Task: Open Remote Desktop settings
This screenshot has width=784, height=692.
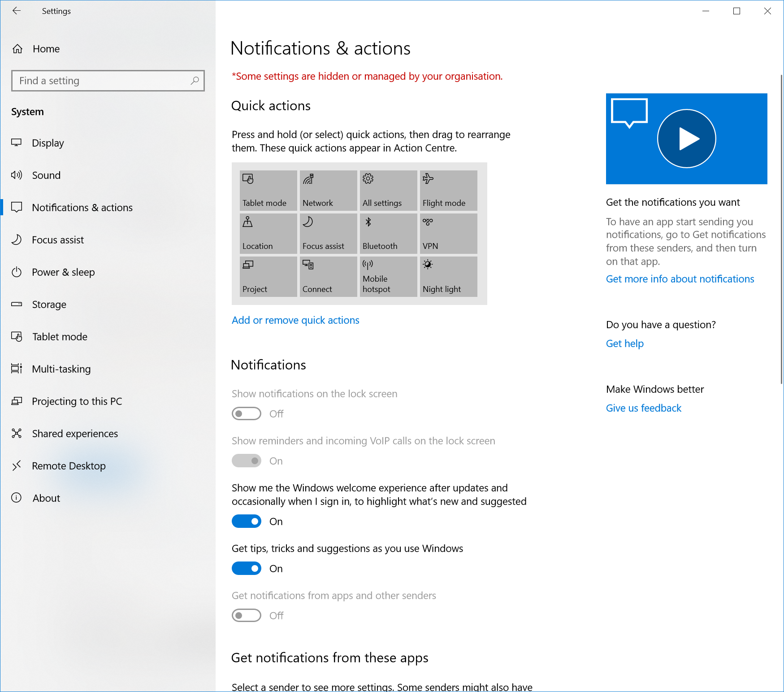Action: point(108,466)
